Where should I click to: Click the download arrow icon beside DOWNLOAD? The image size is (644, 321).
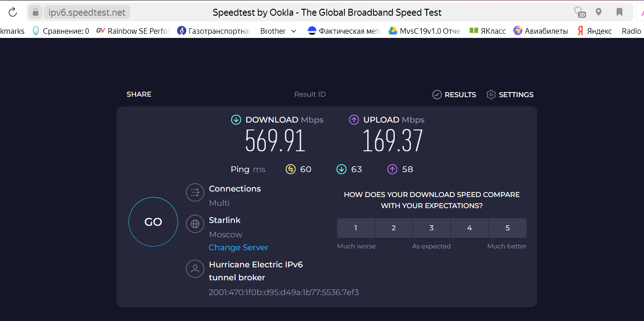[236, 120]
